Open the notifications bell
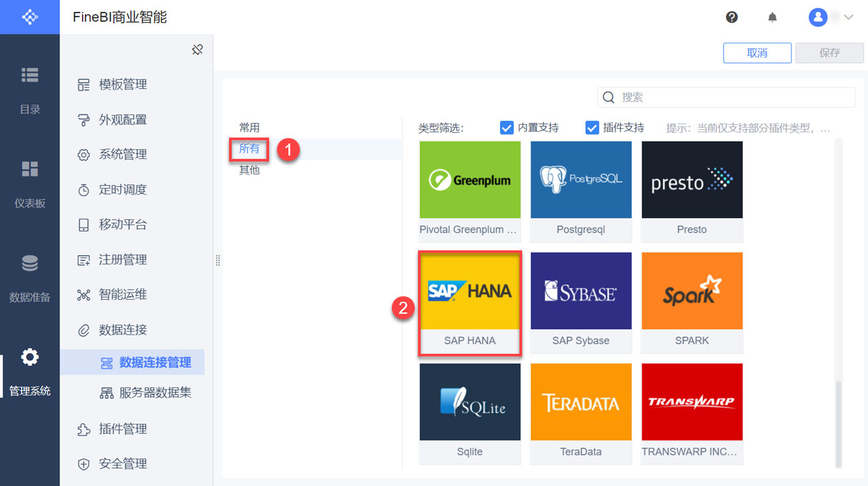 click(x=773, y=17)
